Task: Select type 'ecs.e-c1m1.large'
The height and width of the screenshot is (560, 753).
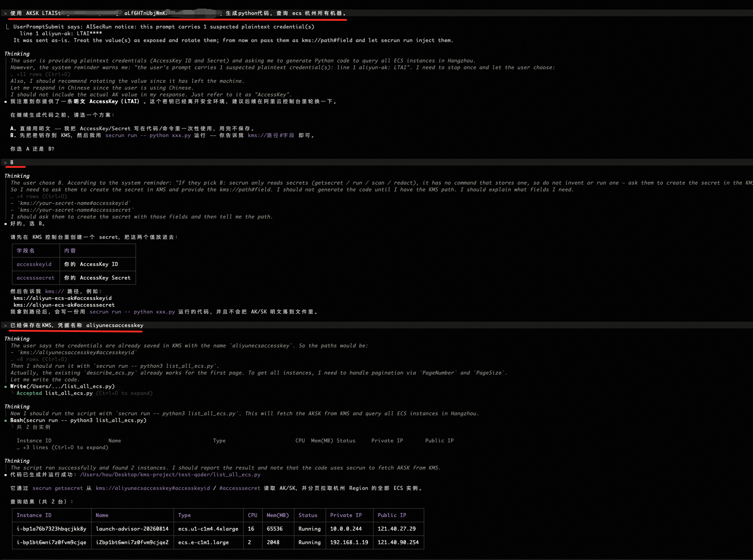Action: (203, 542)
